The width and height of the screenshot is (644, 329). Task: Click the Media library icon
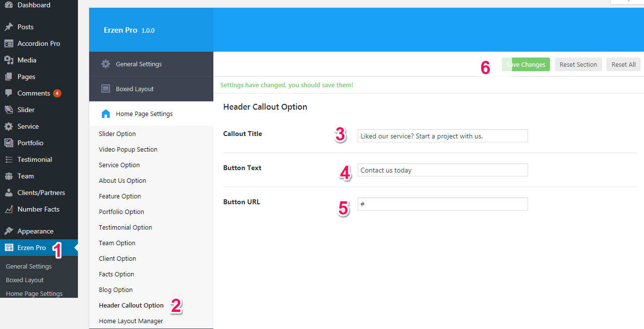pos(9,60)
